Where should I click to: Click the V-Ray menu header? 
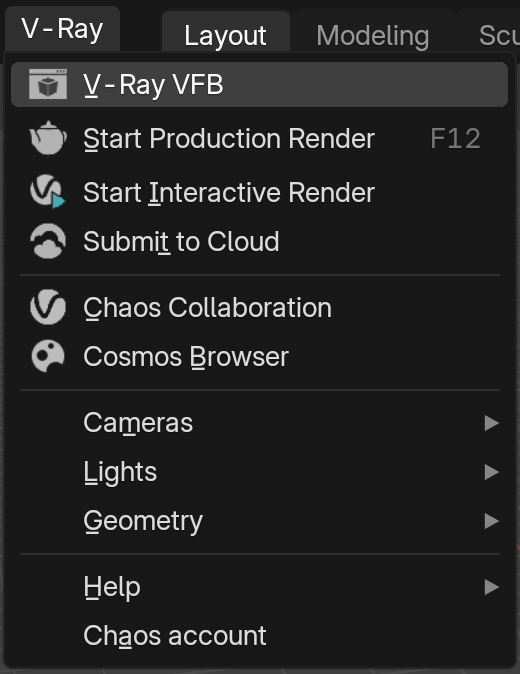coord(62,29)
